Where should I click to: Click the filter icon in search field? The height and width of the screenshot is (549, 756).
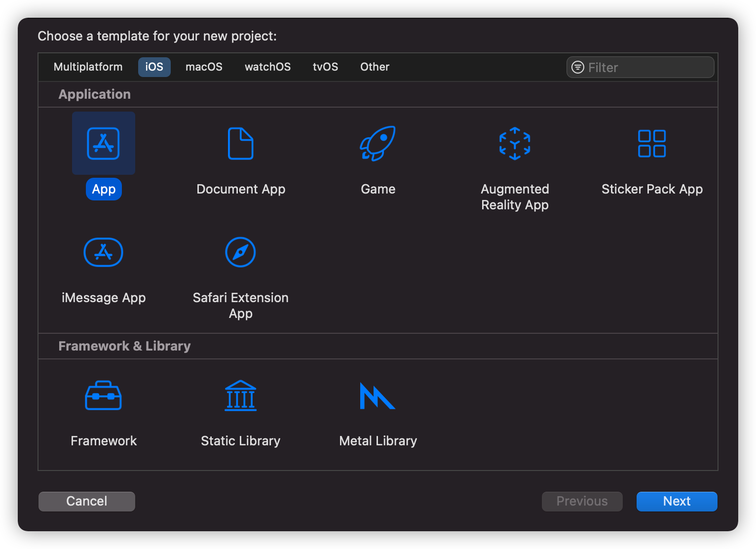tap(578, 67)
